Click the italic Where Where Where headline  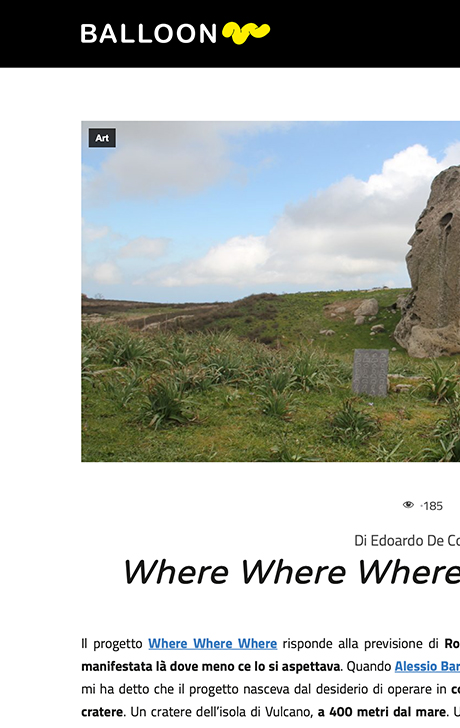pyautogui.click(x=291, y=572)
